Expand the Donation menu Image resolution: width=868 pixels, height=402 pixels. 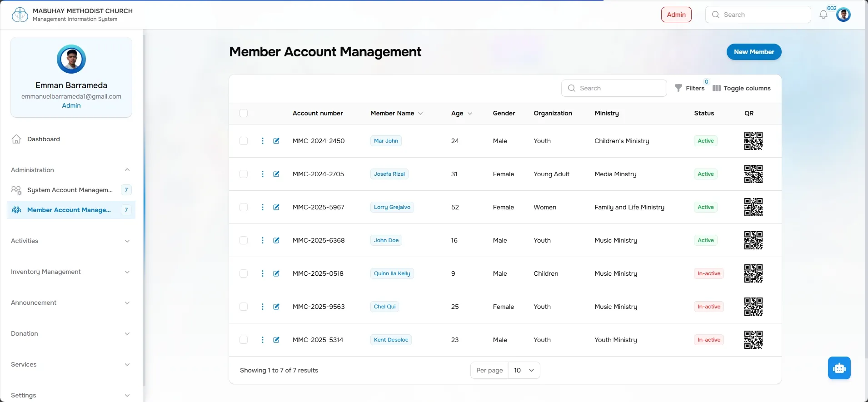coord(70,333)
